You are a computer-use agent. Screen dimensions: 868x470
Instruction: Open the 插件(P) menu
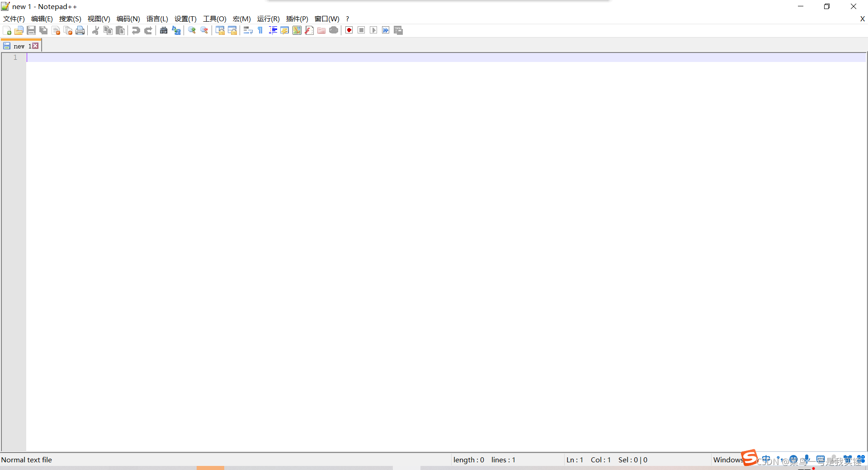[297, 19]
